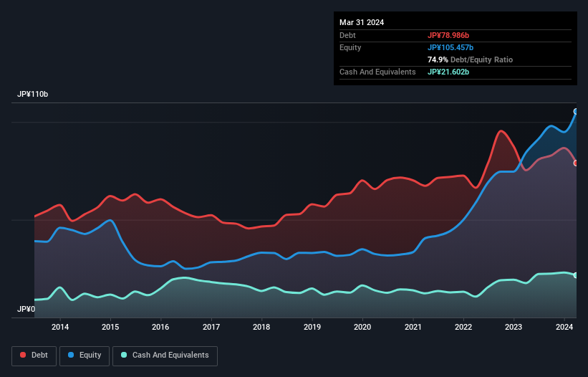Viewport: 588px width, 377px height.
Task: Click the JP¥105.457b equity value
Action: (x=450, y=47)
